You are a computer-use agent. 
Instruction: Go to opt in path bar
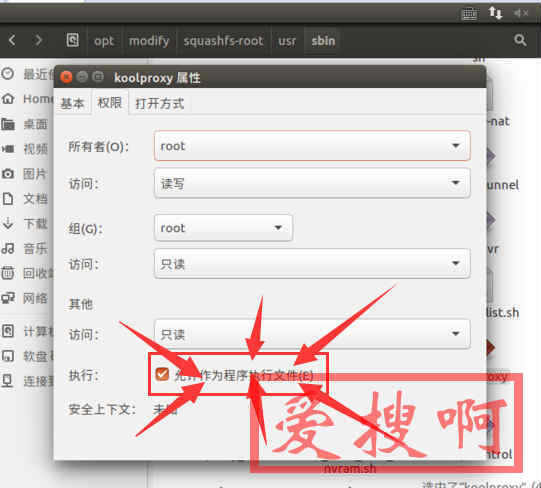pyautogui.click(x=104, y=41)
